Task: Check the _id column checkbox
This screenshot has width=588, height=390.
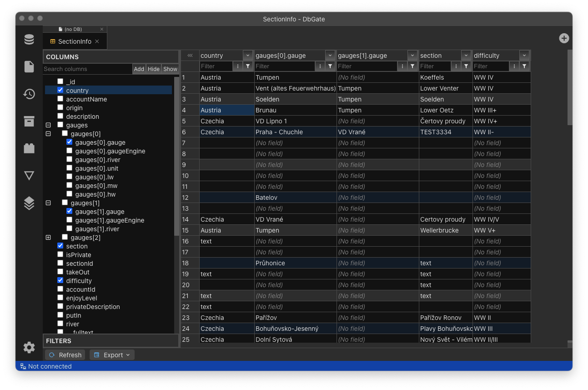Action: tap(60, 81)
